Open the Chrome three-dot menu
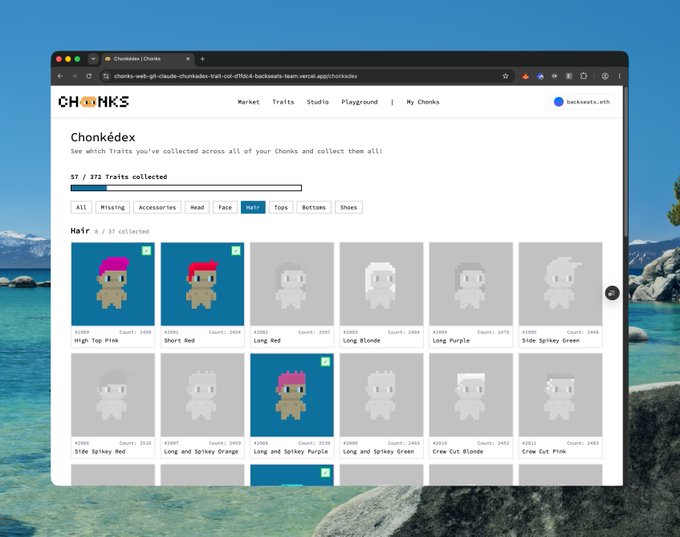The height and width of the screenshot is (537, 680). 619,76
